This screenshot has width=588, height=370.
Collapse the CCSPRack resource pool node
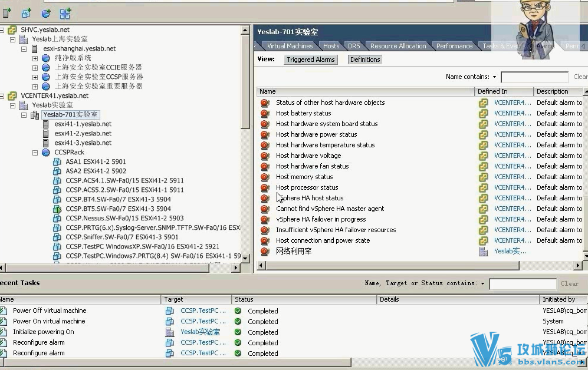[37, 152]
